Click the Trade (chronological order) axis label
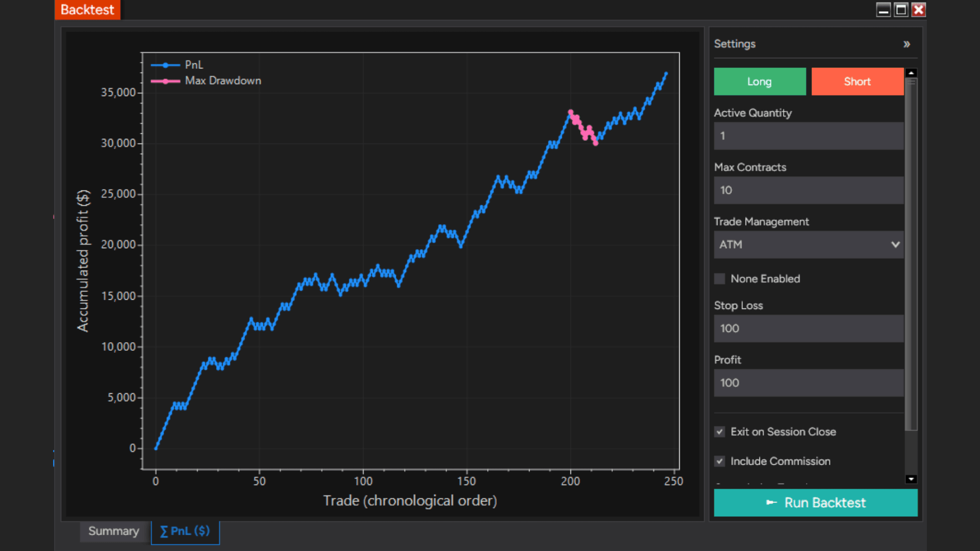980x551 pixels. pos(410,501)
